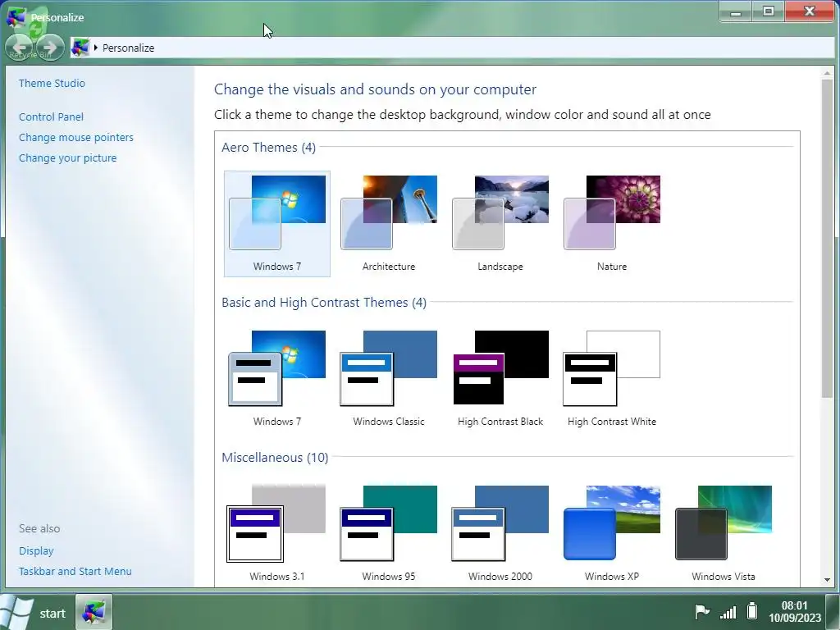
Task: Pick the Nature theme
Action: (612, 223)
